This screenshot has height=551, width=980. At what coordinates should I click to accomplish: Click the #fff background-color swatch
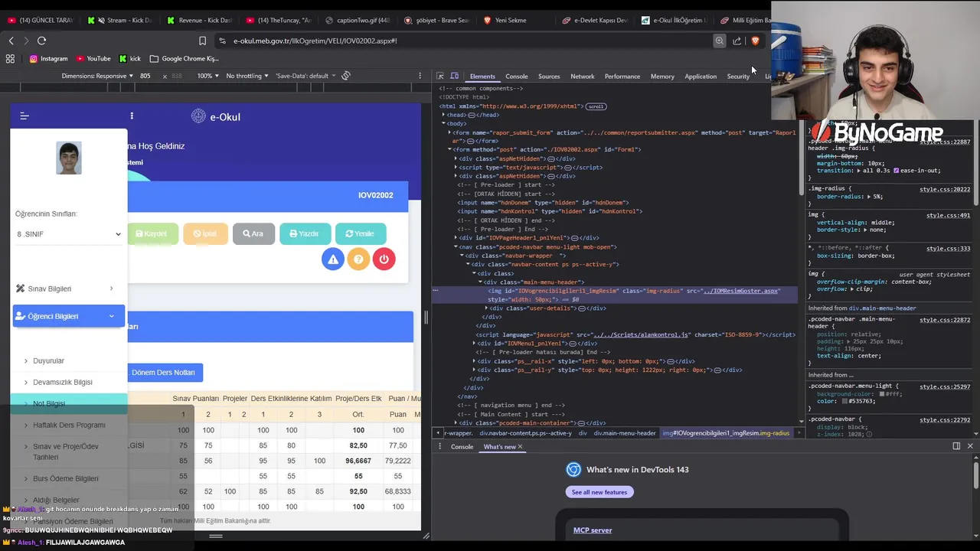pos(882,394)
